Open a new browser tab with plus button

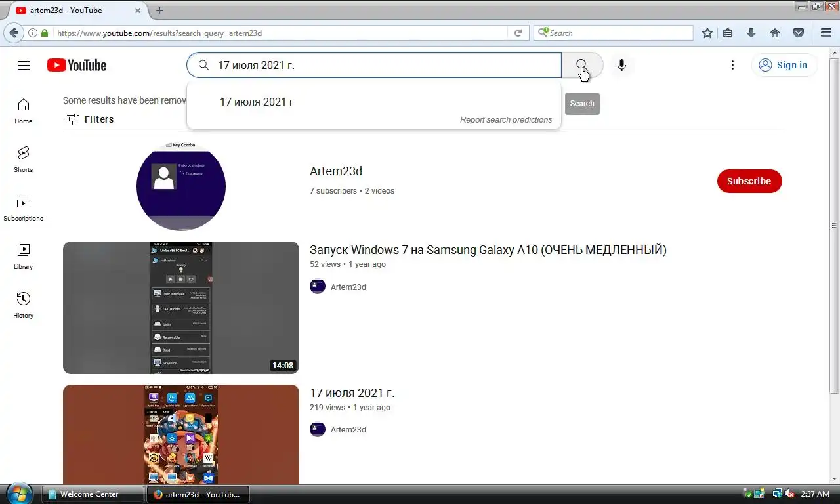click(159, 10)
